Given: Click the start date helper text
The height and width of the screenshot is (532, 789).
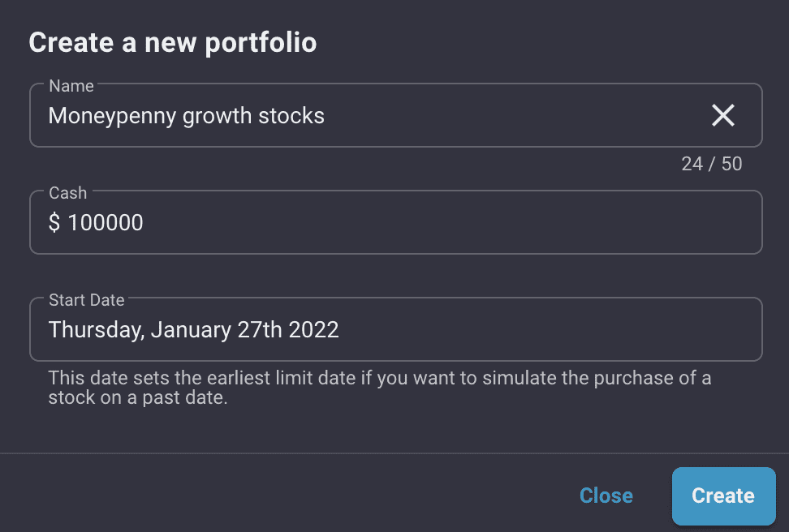Looking at the screenshot, I should coord(380,388).
